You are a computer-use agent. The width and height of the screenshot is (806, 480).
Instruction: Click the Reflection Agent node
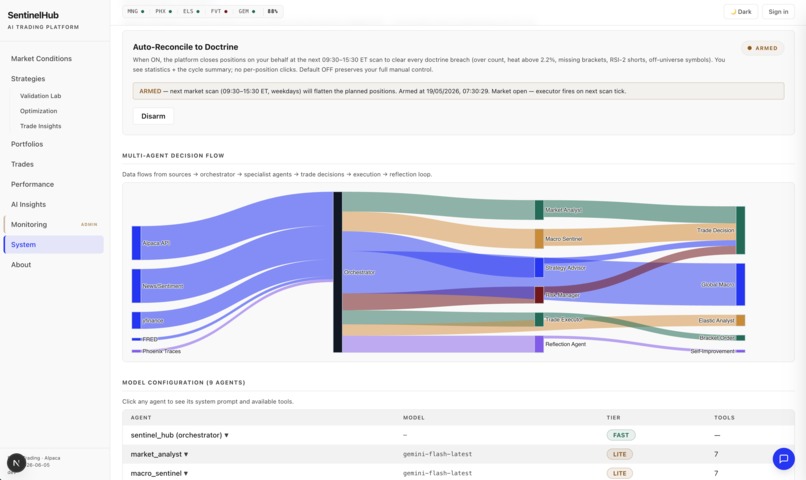(x=539, y=344)
